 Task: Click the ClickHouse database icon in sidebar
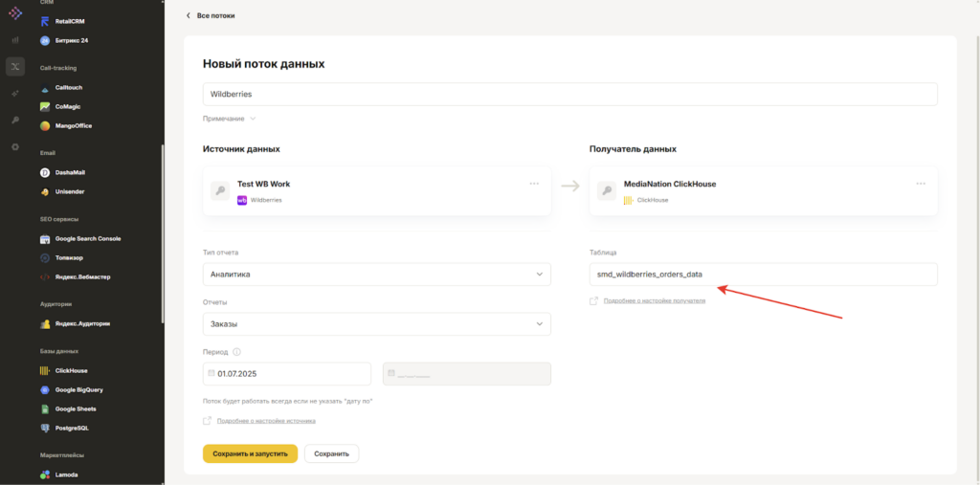coord(45,370)
